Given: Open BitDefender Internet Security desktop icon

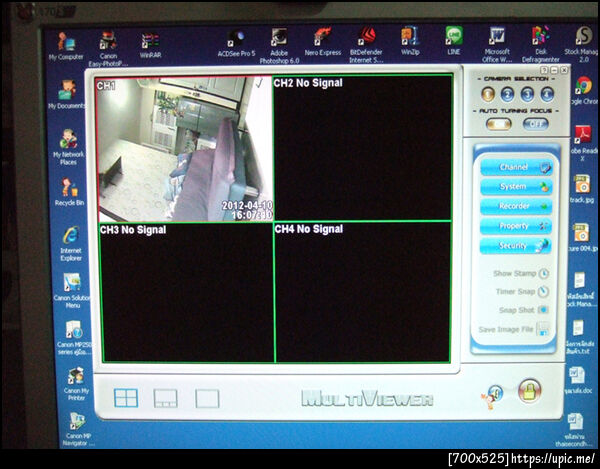Looking at the screenshot, I should point(366,45).
